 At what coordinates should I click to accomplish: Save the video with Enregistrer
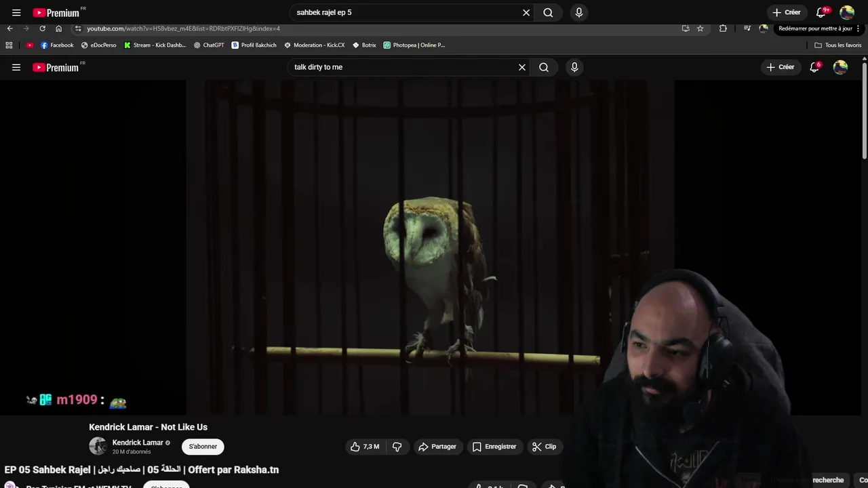[x=494, y=447]
